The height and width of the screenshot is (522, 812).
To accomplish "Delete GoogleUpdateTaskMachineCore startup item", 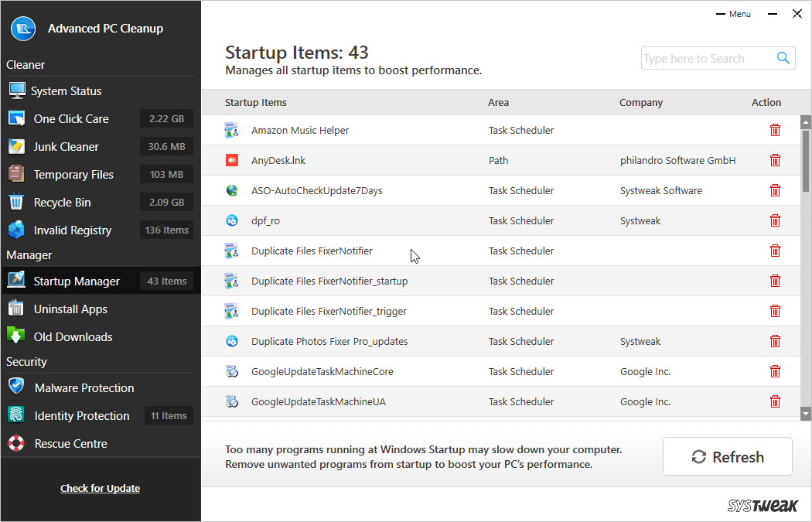I will tap(775, 371).
